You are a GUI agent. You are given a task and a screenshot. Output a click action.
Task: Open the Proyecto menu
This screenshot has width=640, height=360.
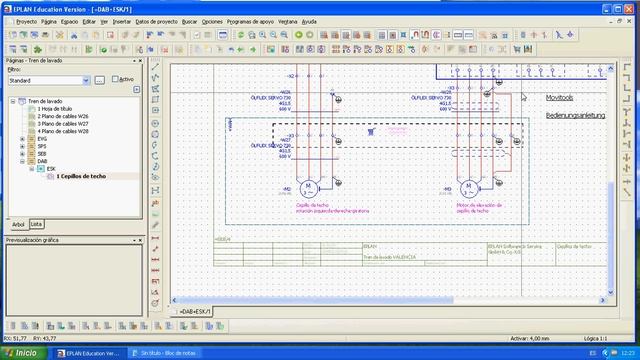27,22
